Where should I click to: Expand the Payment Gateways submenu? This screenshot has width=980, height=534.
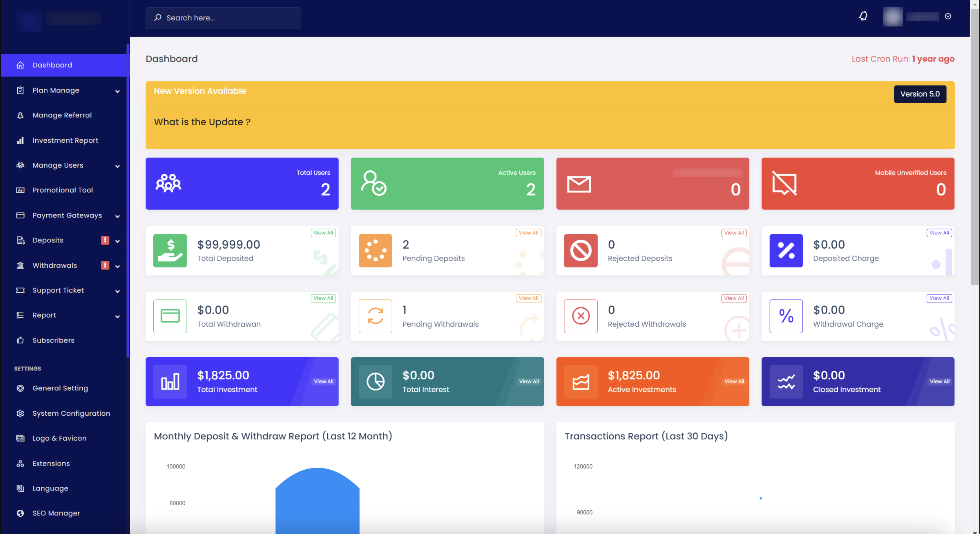pos(117,216)
